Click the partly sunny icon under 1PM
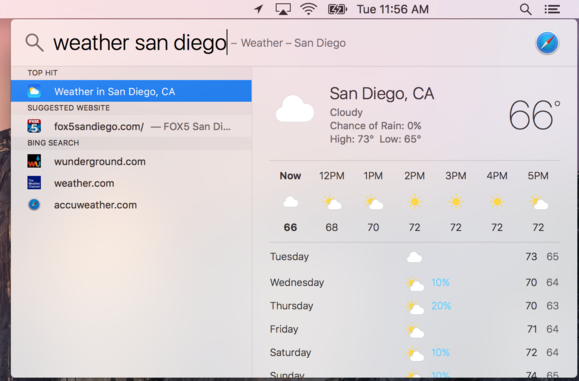The width and height of the screenshot is (579, 381). coord(373,202)
